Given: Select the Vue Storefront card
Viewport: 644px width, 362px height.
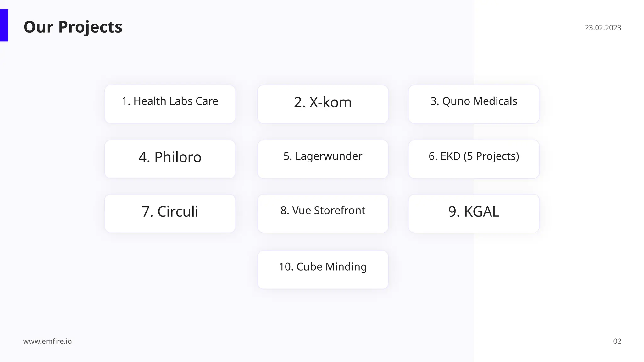Looking at the screenshot, I should point(323,213).
